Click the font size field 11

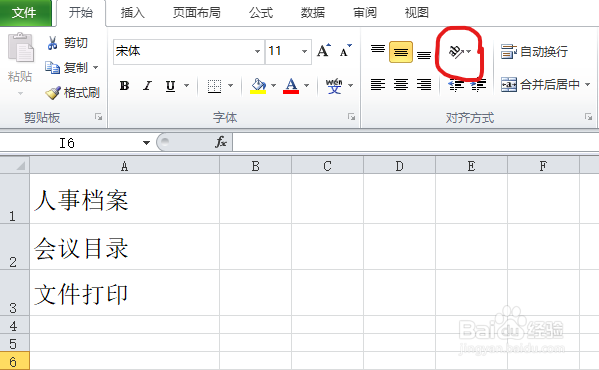(282, 51)
